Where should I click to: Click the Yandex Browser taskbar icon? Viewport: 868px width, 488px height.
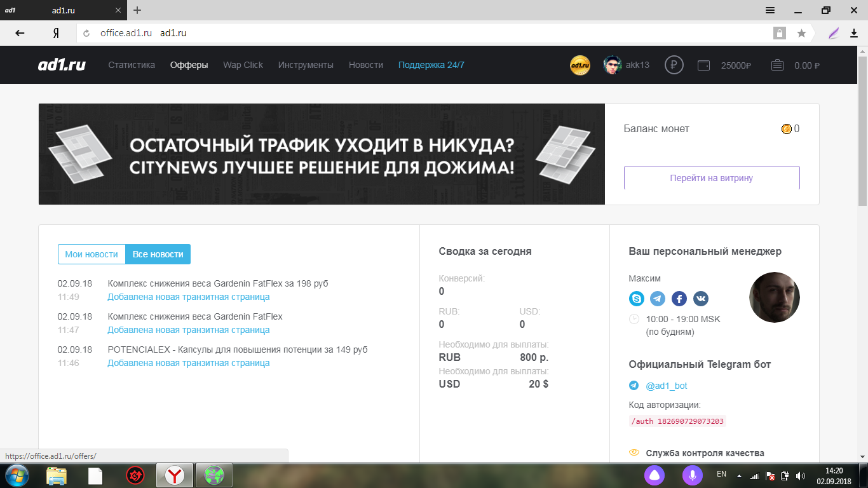coord(175,475)
